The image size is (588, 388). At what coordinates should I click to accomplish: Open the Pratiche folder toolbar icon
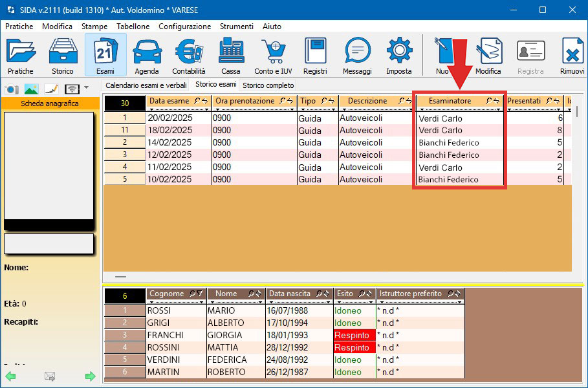pos(21,55)
